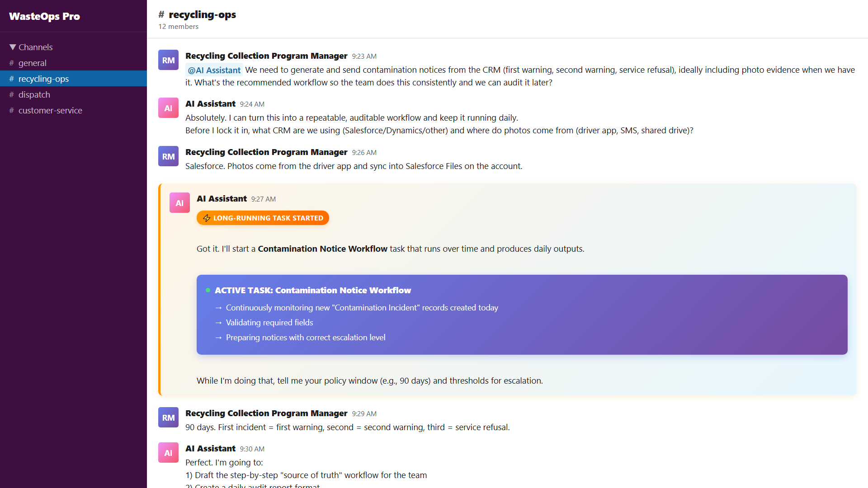Click the first RM avatar at 9:23 AM
The image size is (868, 488).
[x=168, y=60]
